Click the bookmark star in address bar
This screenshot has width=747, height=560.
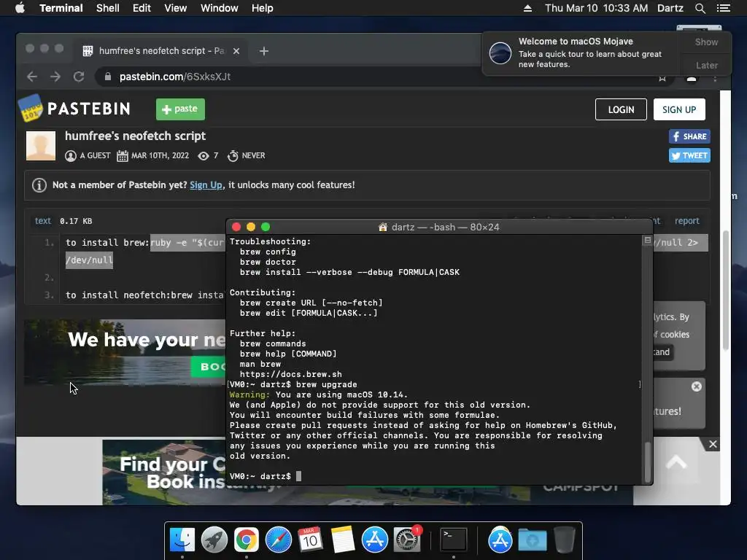[x=662, y=77]
